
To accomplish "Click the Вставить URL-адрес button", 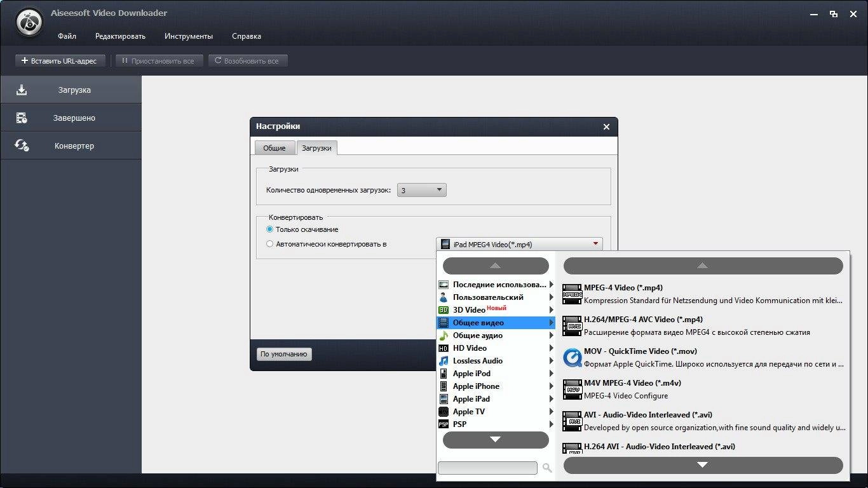I will 59,61.
